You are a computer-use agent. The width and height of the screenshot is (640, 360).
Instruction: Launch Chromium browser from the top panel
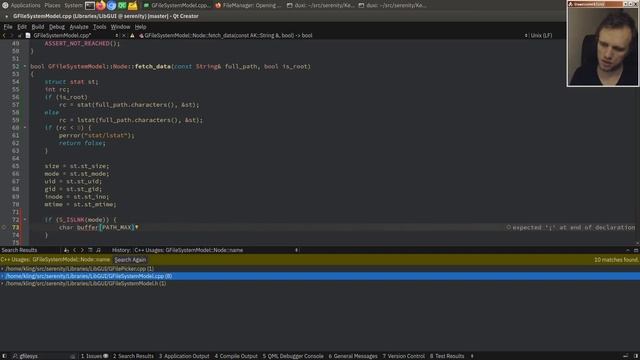pyautogui.click(x=111, y=5)
